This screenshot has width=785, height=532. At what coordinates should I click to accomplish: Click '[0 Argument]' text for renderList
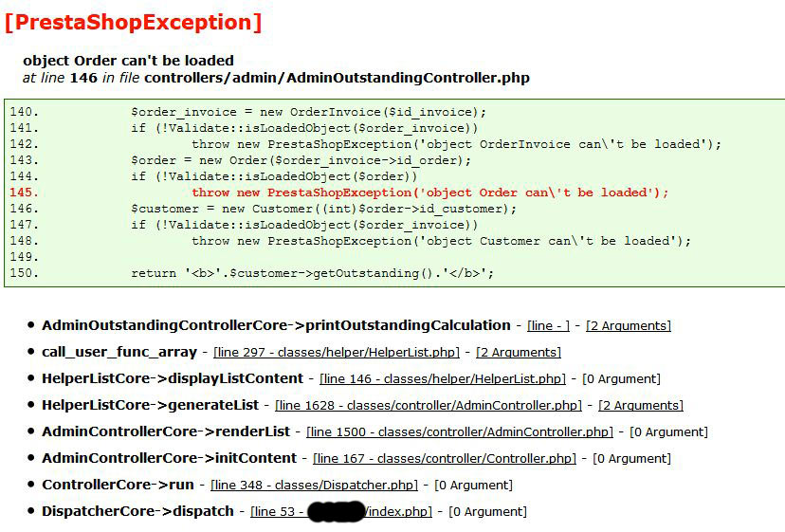point(668,432)
